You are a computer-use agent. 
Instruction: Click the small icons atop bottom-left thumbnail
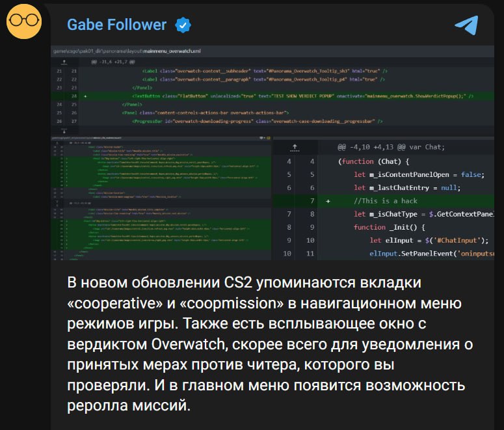[x=265, y=138]
